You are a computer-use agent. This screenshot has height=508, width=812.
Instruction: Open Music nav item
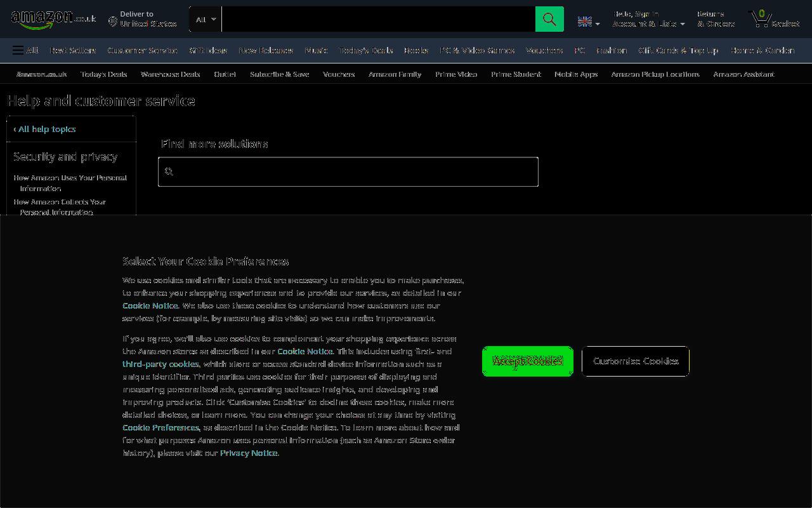coord(316,50)
